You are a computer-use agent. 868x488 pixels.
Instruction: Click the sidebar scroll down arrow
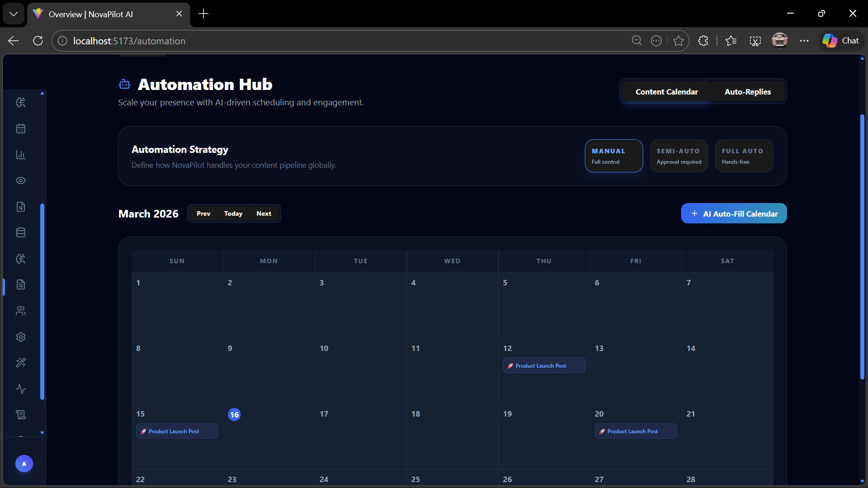pyautogui.click(x=42, y=433)
